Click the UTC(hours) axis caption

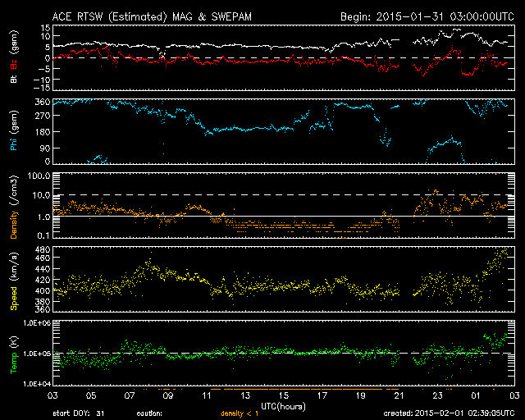tap(283, 404)
